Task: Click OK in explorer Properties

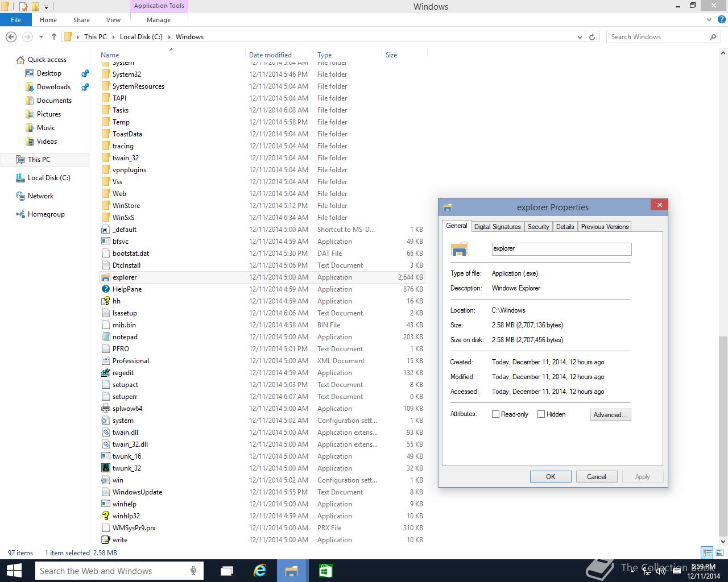Action: pos(551,477)
